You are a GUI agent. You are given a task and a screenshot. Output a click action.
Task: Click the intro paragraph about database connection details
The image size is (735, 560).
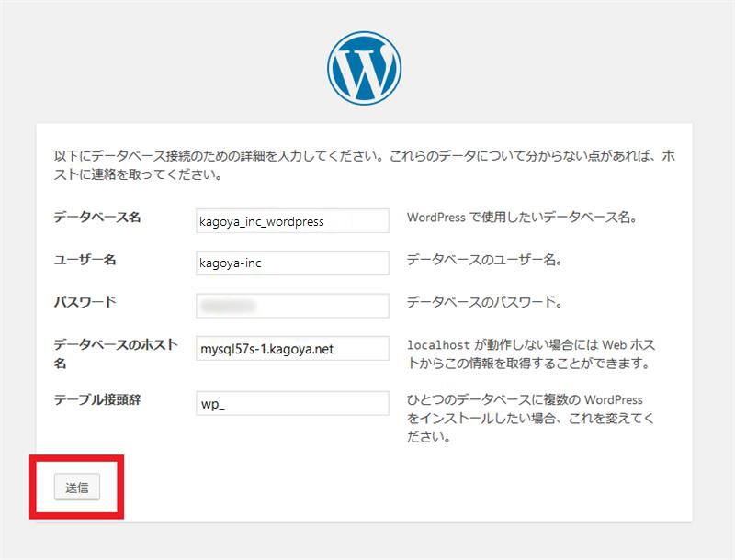[x=364, y=165]
